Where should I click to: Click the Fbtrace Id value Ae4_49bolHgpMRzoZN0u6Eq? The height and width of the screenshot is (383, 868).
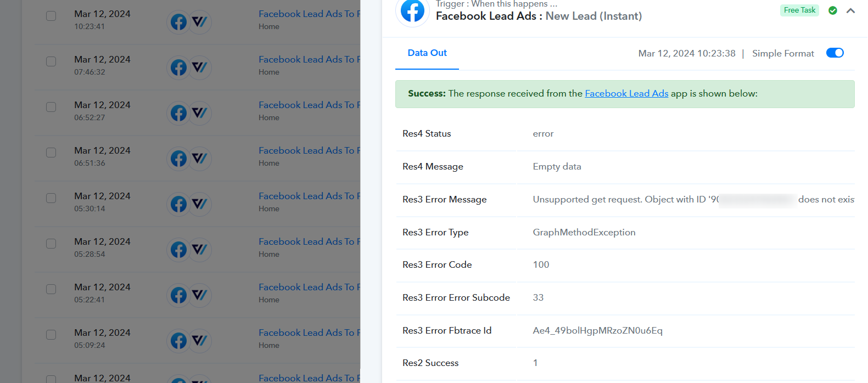tap(597, 331)
